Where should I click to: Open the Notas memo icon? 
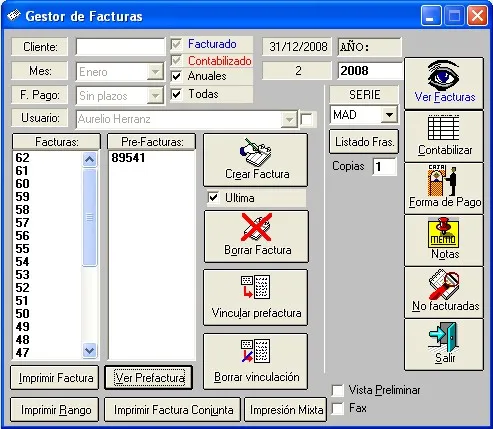coord(444,240)
